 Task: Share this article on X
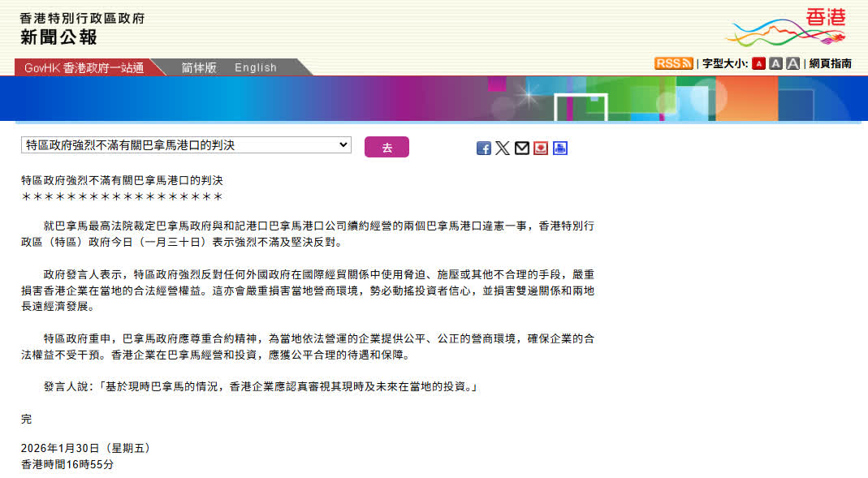503,148
